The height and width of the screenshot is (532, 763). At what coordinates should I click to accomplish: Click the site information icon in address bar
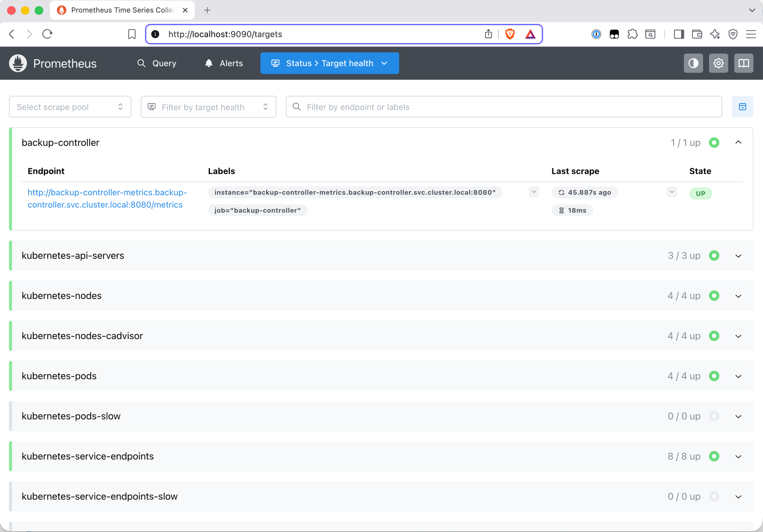[155, 34]
